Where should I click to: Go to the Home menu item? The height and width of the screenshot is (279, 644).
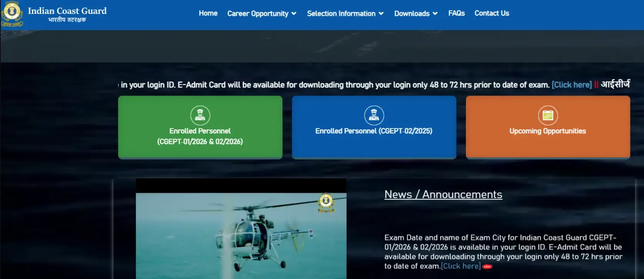pyautogui.click(x=208, y=13)
